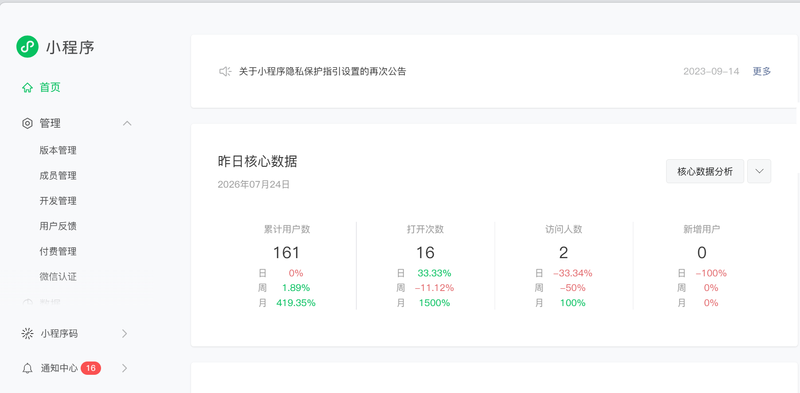Image resolution: width=800 pixels, height=393 pixels.
Task: Click the red 16 notification badge
Action: [x=91, y=368]
